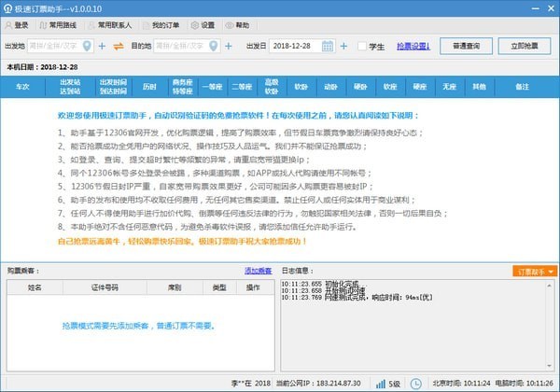This screenshot has height=392, width=560.
Task: Click the 一等座 column header
Action: tap(212, 87)
